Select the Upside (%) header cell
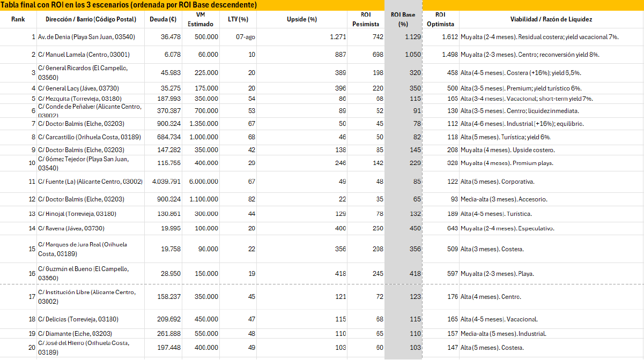 (x=302, y=19)
